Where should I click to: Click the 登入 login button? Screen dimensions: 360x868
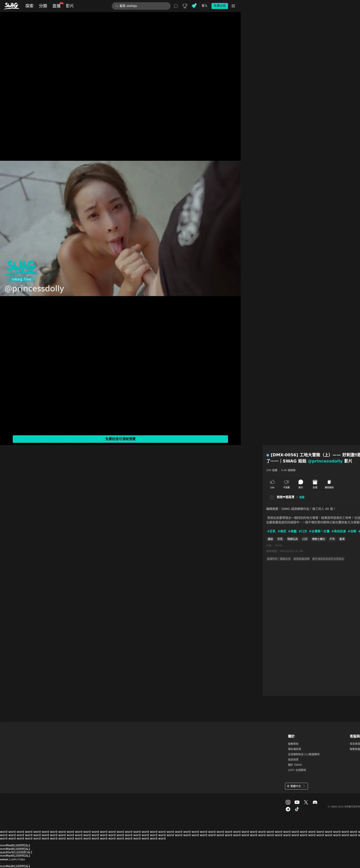(204, 6)
